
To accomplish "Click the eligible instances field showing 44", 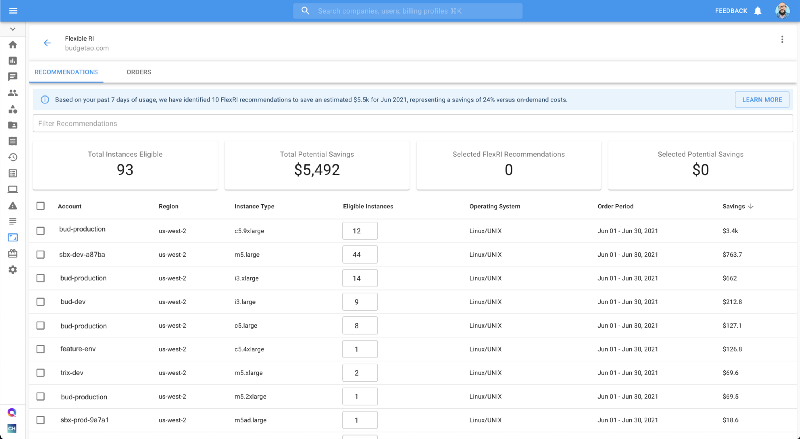I will point(358,255).
